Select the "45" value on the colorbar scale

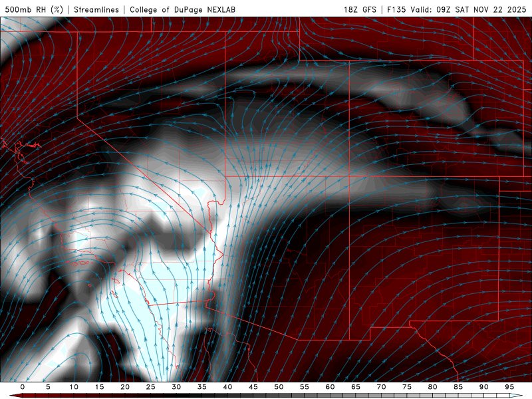coord(253,387)
